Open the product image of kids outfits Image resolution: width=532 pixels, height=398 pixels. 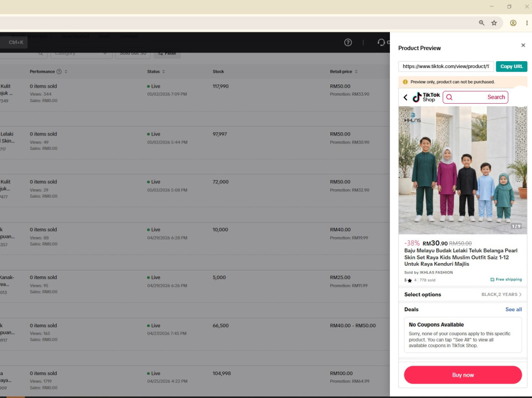coord(463,170)
